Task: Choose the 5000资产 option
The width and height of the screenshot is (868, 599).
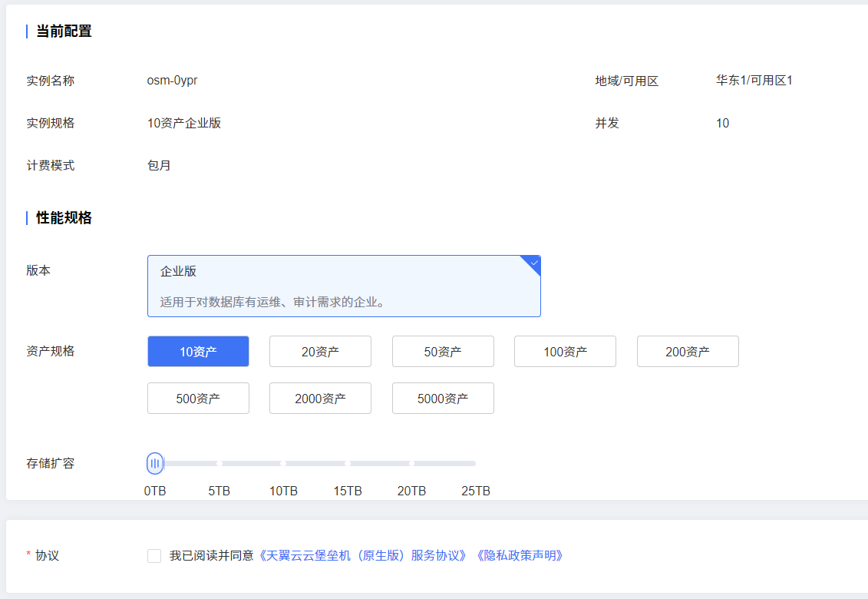Action: (x=443, y=398)
